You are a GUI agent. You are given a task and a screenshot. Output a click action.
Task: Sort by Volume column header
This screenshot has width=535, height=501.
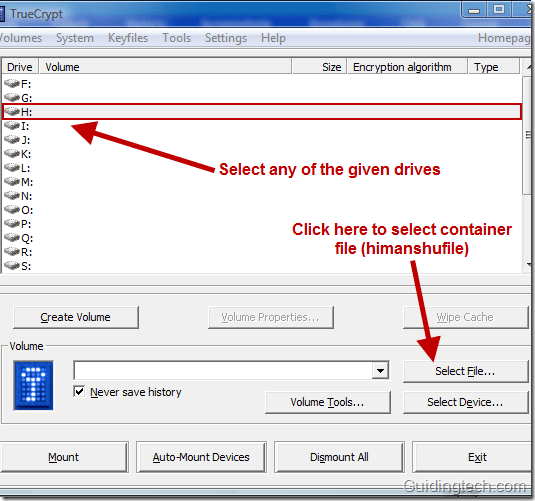[x=165, y=67]
